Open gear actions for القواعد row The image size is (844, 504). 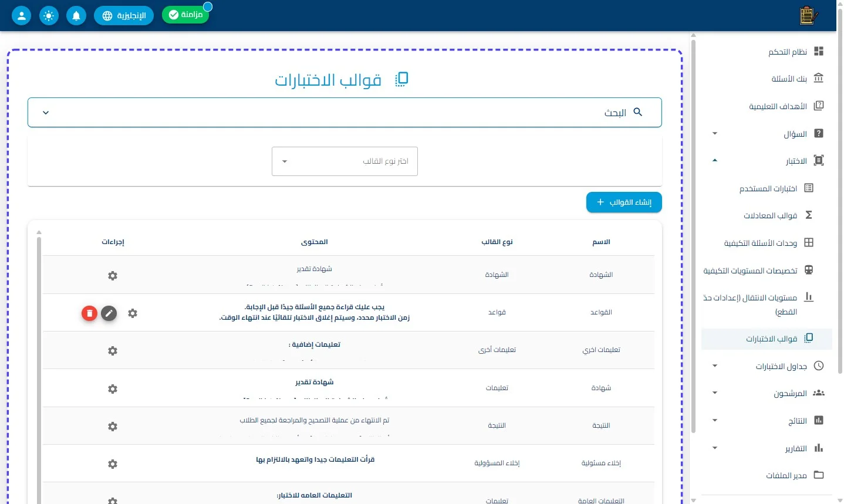pos(133,313)
